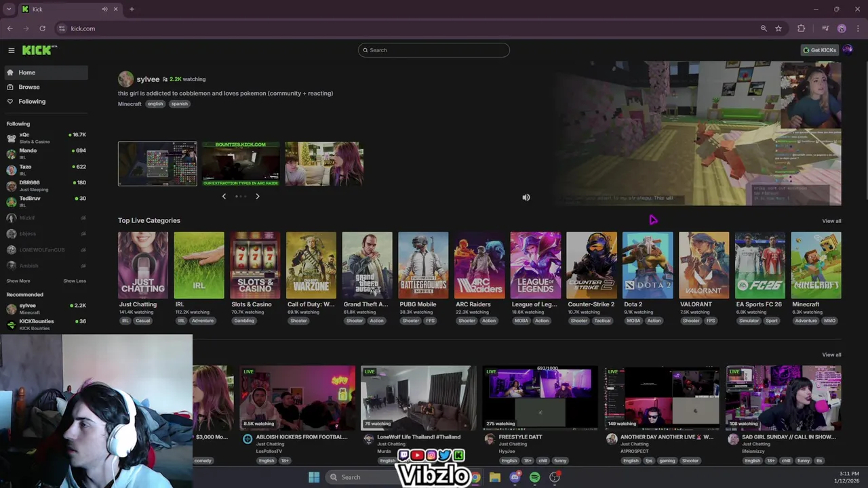The width and height of the screenshot is (868, 488).
Task: Open xQc's channel in the Following list
Action: point(45,138)
